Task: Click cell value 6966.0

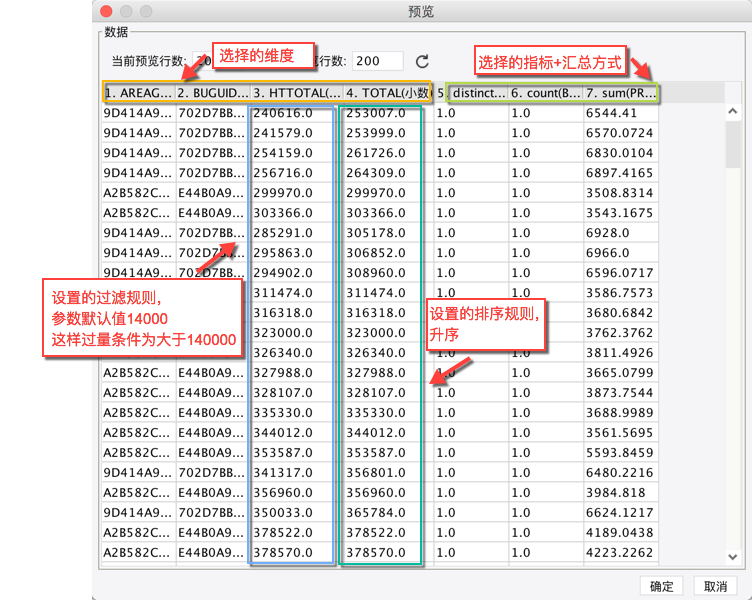Action: (608, 253)
